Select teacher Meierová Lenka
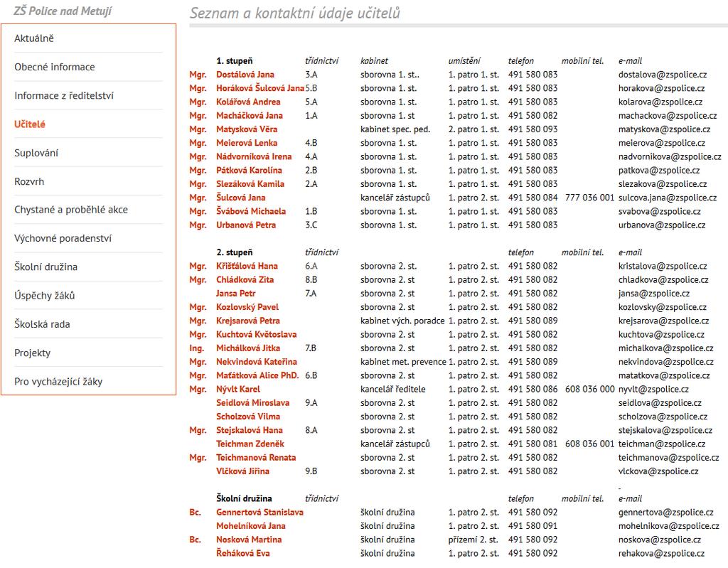This screenshot has height=568, width=728. click(247, 143)
